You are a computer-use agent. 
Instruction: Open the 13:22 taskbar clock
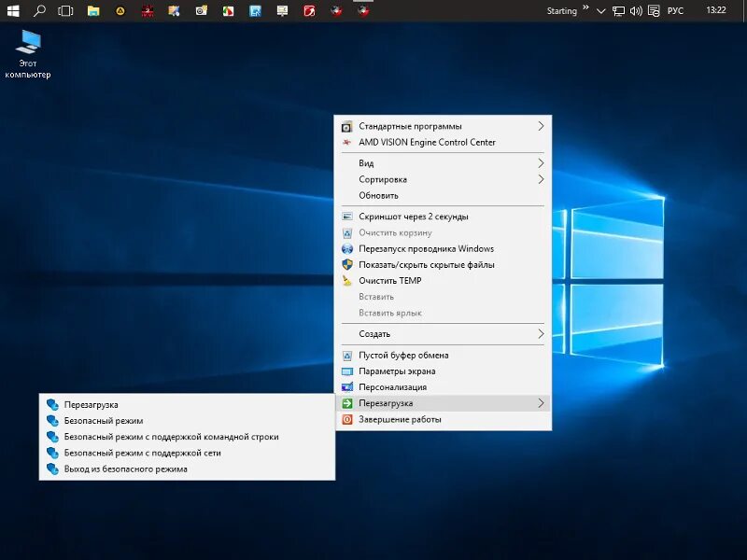(716, 10)
